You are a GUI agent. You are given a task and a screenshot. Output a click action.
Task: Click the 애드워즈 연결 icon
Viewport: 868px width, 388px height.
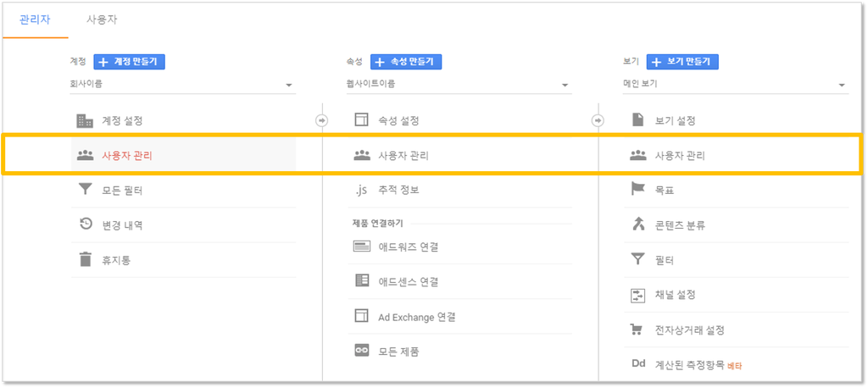pyautogui.click(x=361, y=247)
